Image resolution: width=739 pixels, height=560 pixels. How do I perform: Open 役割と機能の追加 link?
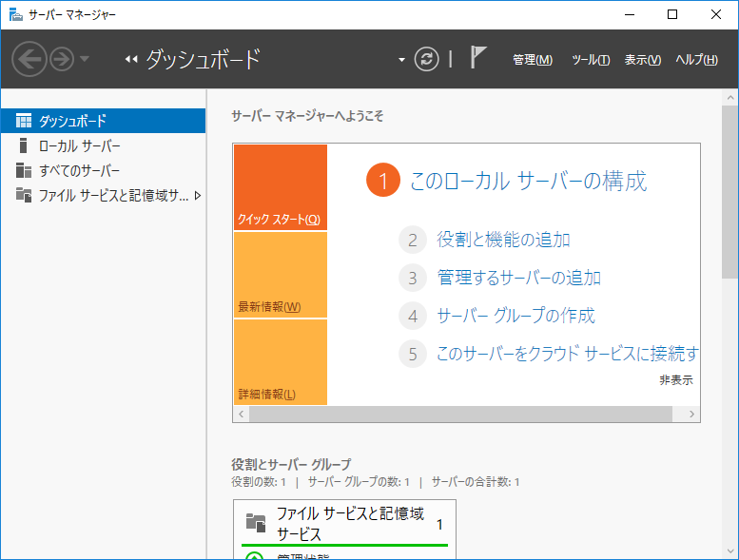coord(503,240)
